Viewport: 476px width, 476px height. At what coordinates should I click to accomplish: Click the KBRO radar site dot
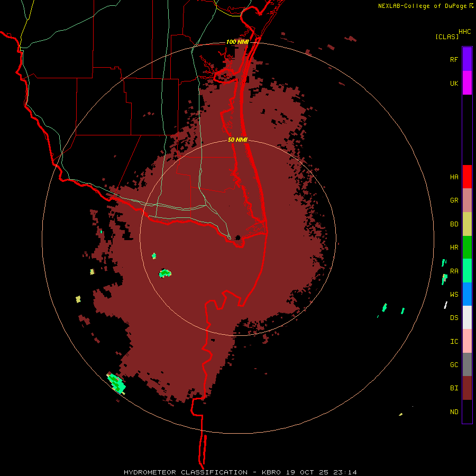pos(238,237)
